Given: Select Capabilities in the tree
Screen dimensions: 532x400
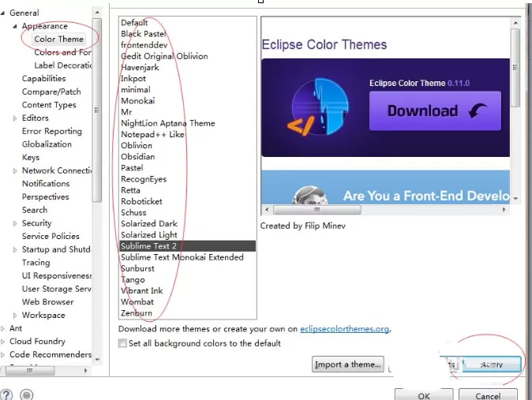Looking at the screenshot, I should coord(43,78).
